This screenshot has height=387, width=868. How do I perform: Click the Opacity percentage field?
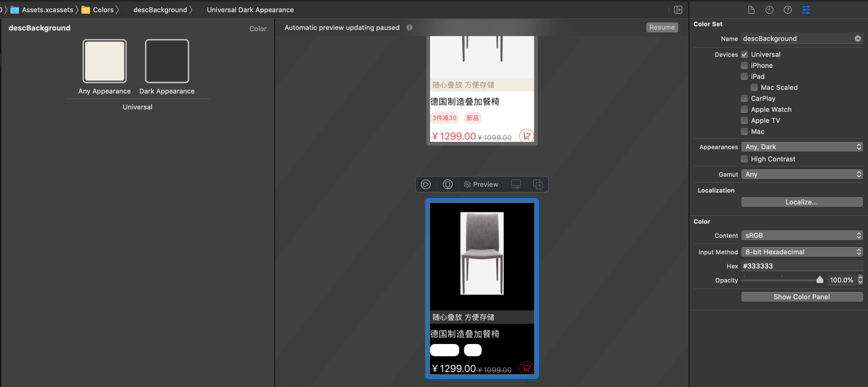tap(841, 280)
